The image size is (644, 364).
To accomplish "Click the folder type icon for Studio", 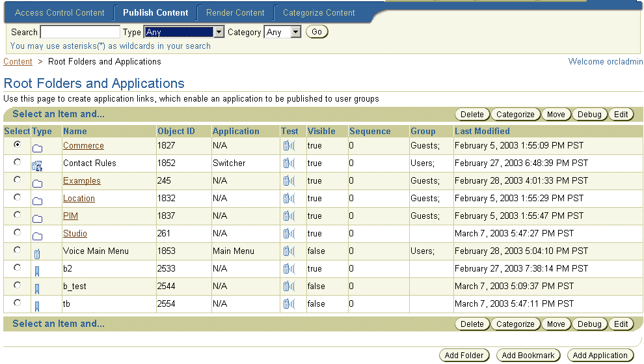I will [37, 236].
